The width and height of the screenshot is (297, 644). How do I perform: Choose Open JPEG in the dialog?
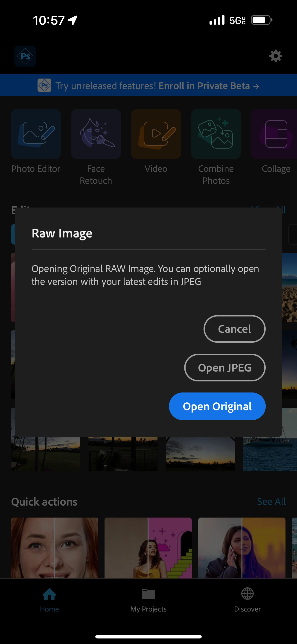point(225,368)
